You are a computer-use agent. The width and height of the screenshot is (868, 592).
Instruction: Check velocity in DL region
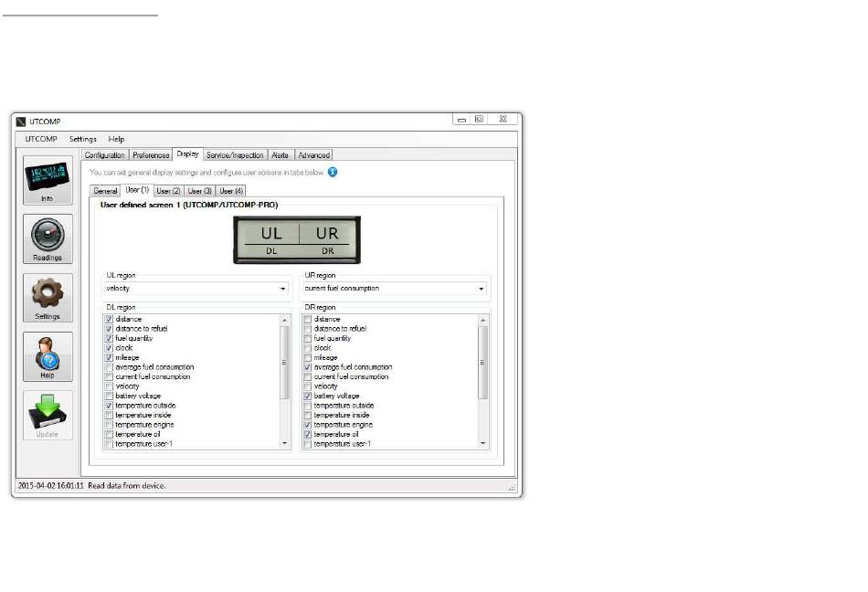(x=109, y=386)
